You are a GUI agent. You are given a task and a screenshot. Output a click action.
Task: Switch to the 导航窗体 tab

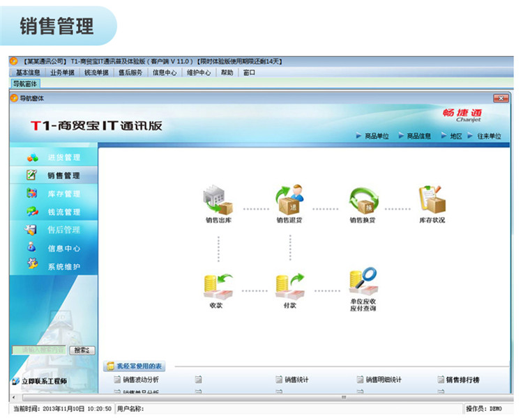click(25, 84)
